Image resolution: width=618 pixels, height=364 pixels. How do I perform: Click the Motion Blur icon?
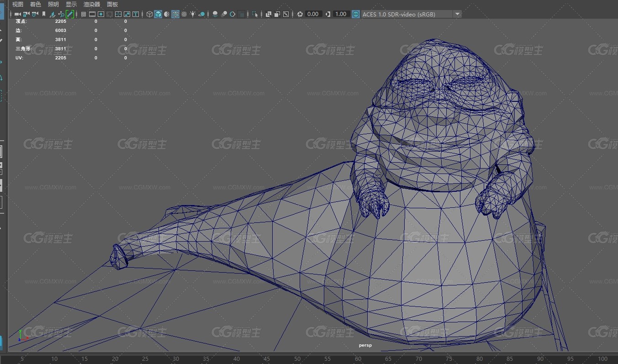224,14
